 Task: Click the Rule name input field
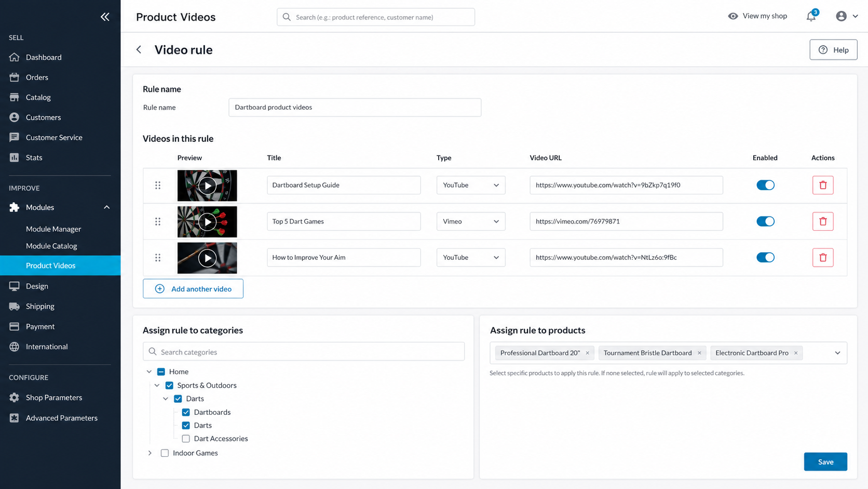[355, 108]
